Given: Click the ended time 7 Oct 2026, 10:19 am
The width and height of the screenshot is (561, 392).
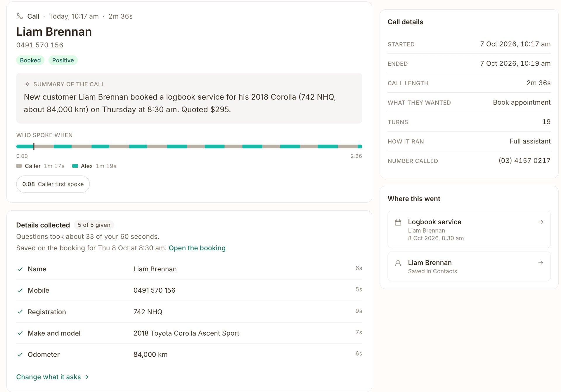Looking at the screenshot, I should click(515, 63).
